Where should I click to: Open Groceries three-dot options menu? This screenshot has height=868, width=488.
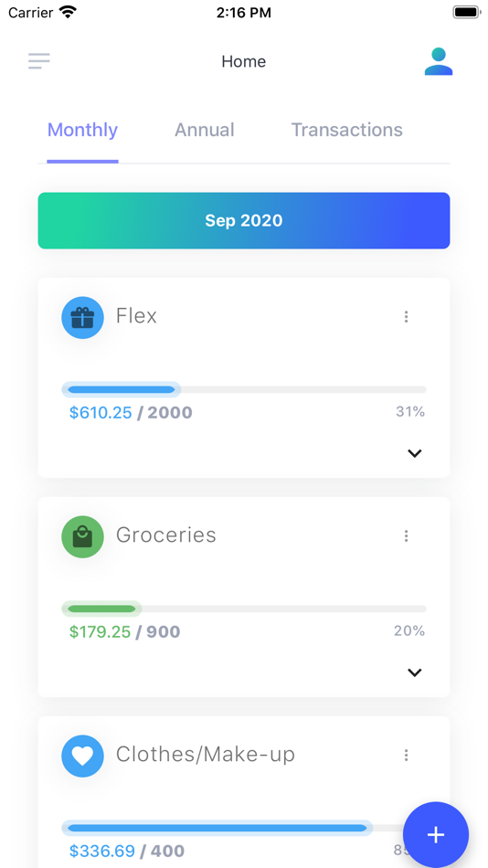406,535
